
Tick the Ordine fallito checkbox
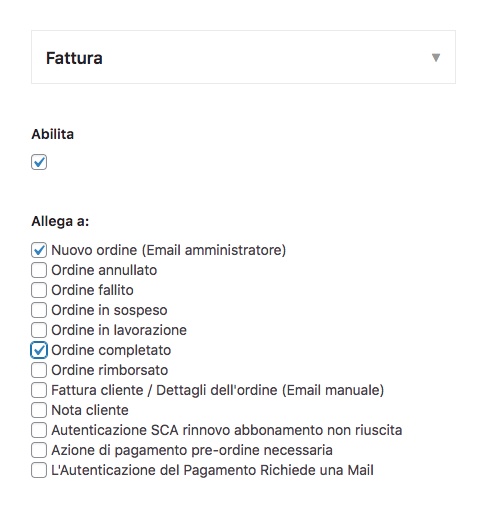click(39, 290)
